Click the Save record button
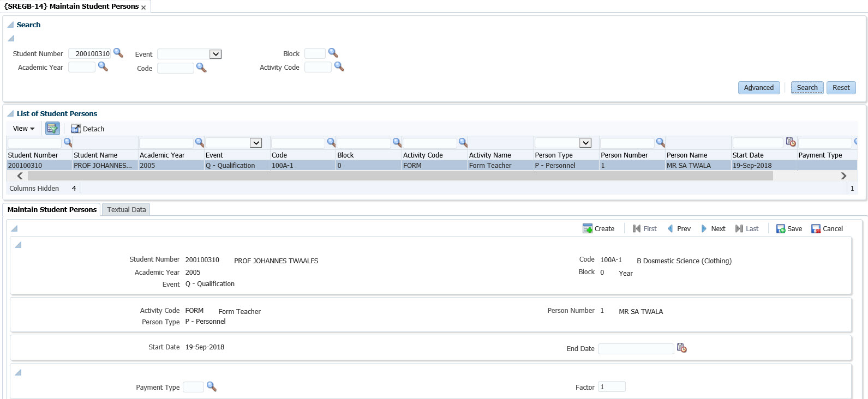 coord(789,228)
